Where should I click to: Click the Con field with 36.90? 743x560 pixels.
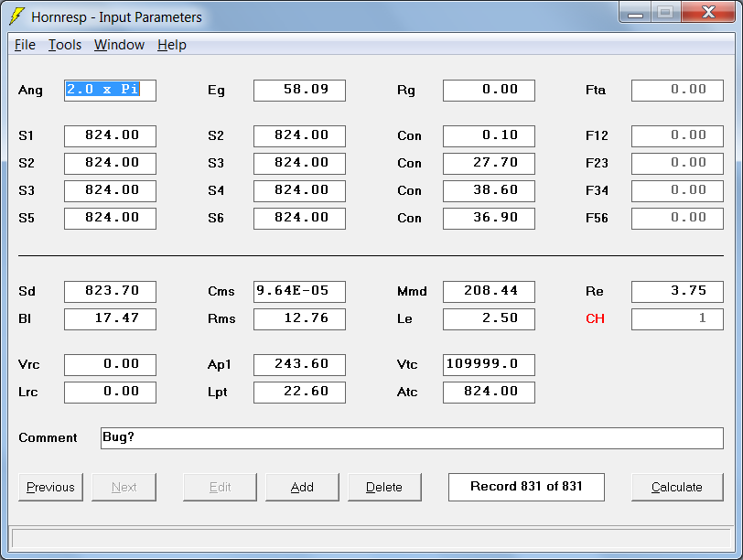(489, 219)
